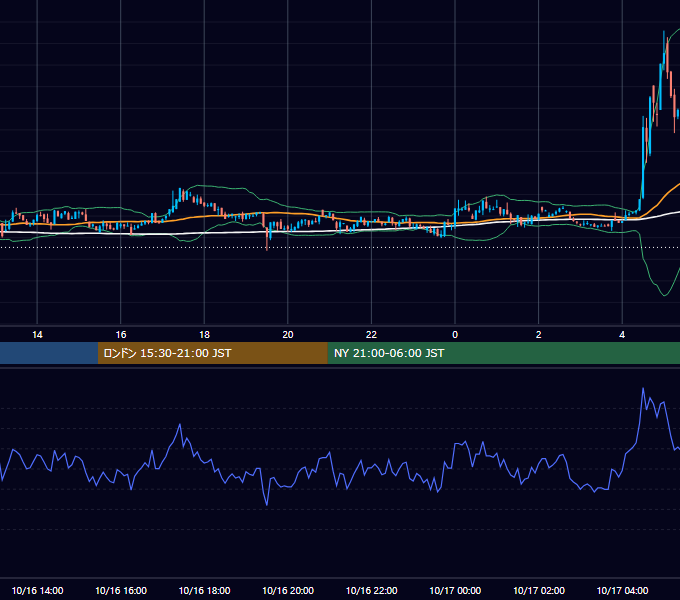This screenshot has width=680, height=600.
Task: Click hour label 4 on price chart axis
Action: 622,335
